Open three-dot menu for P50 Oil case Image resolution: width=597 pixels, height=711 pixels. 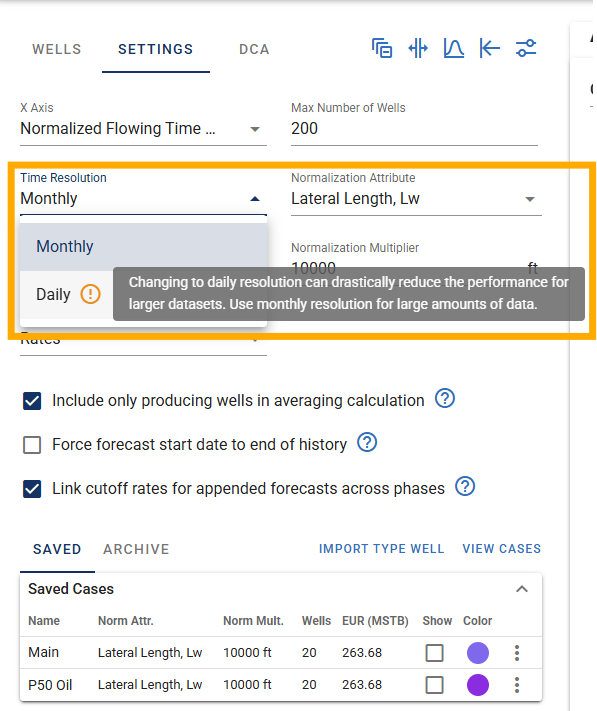point(517,684)
